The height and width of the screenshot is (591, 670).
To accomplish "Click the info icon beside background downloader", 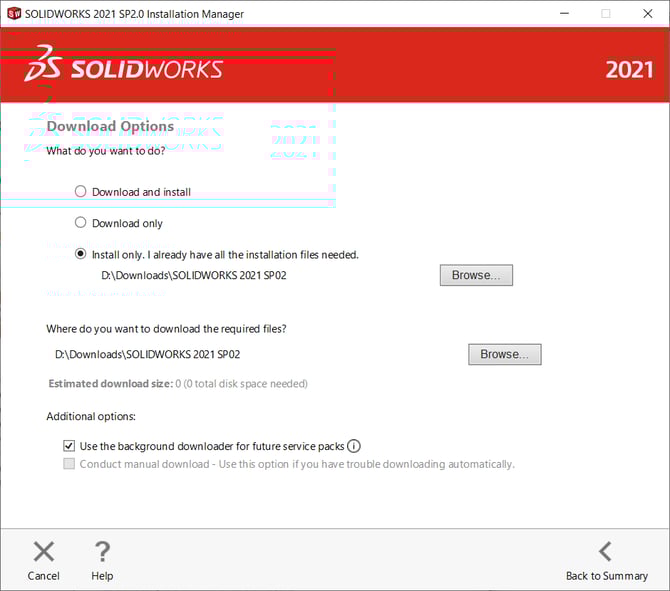I will click(x=354, y=447).
